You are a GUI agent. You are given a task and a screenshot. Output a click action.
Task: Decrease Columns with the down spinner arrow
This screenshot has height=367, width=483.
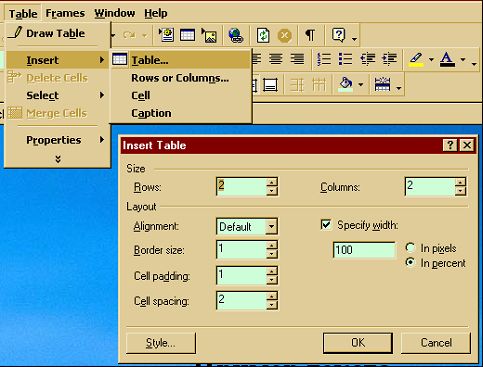coord(460,191)
